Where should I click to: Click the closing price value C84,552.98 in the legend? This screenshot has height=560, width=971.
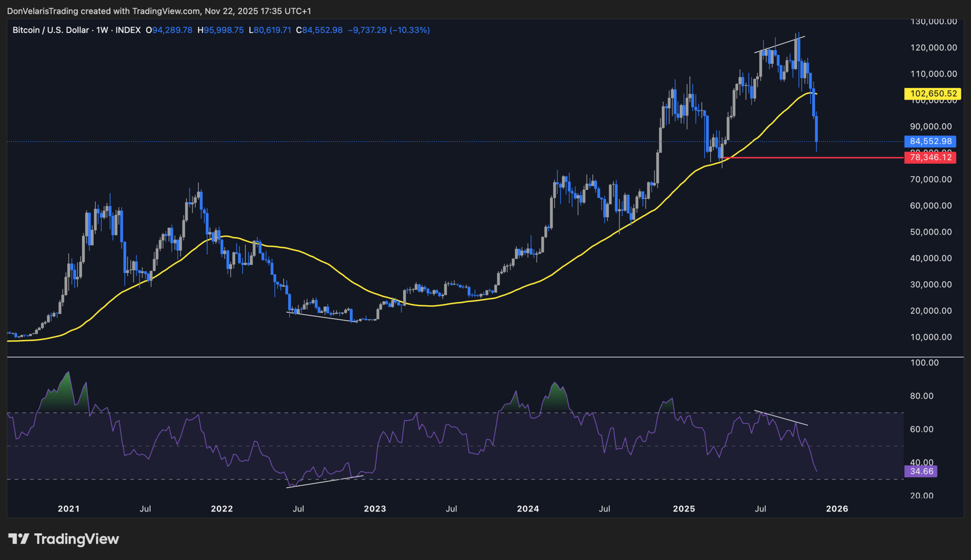click(x=319, y=30)
